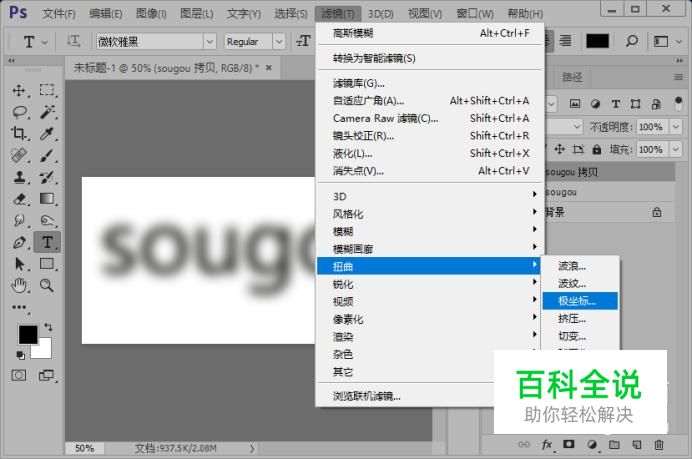Viewport: 692px width, 459px height.
Task: Click the text color swatch
Action: click(x=597, y=41)
